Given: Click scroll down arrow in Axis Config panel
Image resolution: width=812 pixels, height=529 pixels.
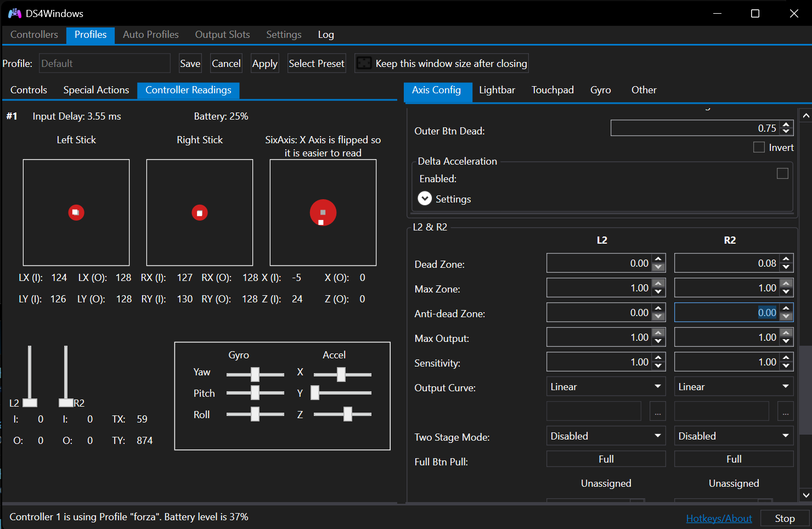Looking at the screenshot, I should tap(805, 495).
